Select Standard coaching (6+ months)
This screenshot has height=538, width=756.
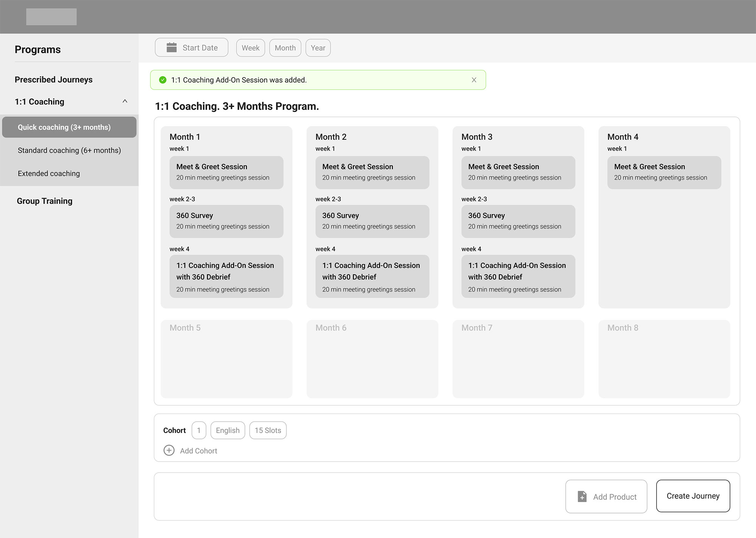coord(69,151)
